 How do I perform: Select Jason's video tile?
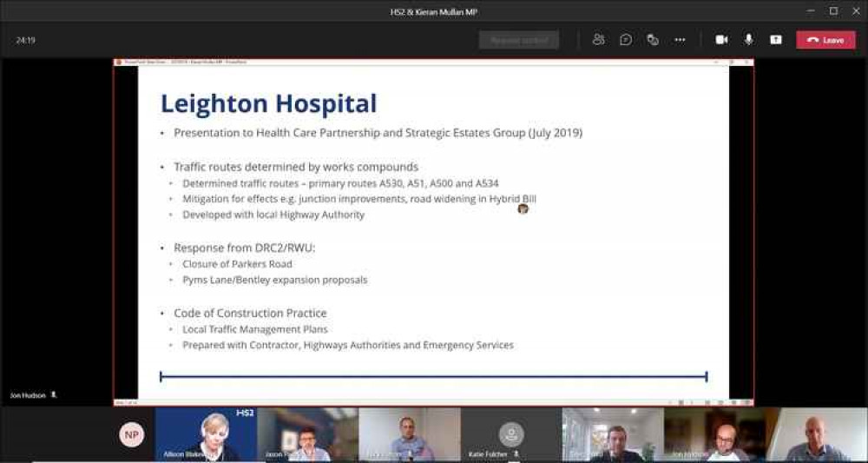coord(307,434)
